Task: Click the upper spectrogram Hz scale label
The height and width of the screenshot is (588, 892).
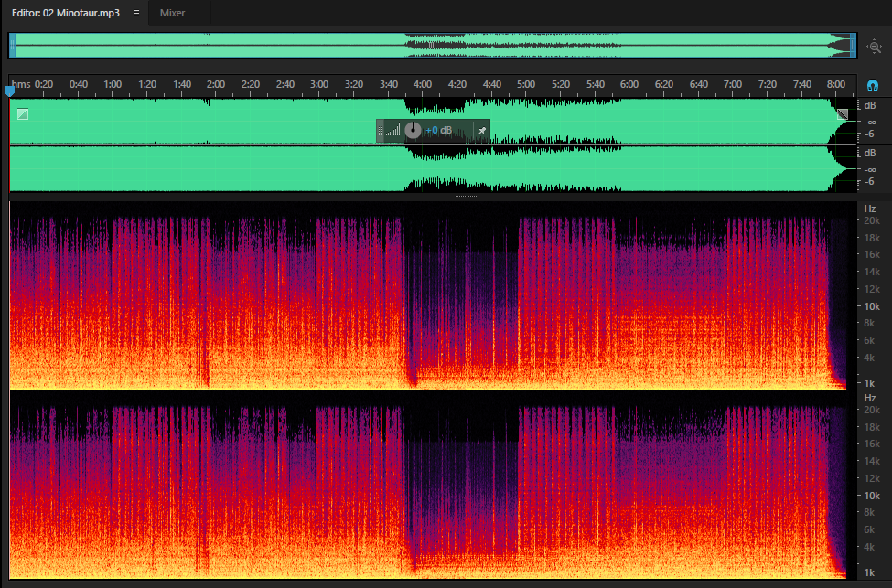Action: pos(870,208)
